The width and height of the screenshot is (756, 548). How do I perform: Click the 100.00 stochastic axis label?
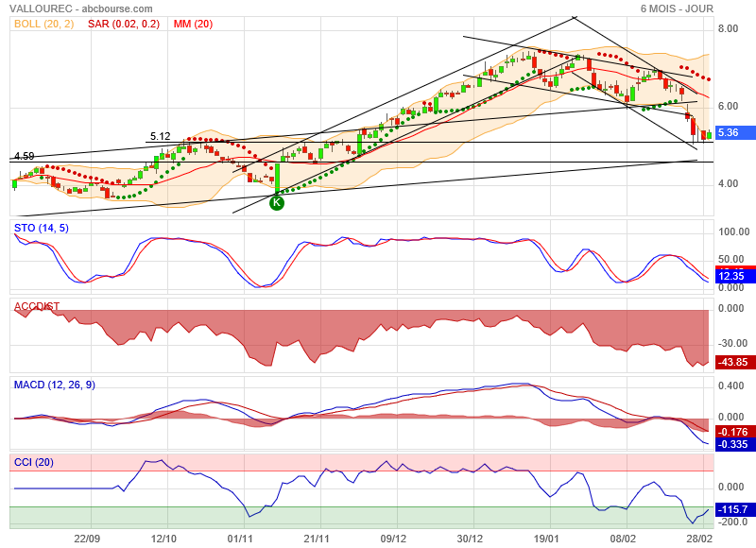pos(734,231)
